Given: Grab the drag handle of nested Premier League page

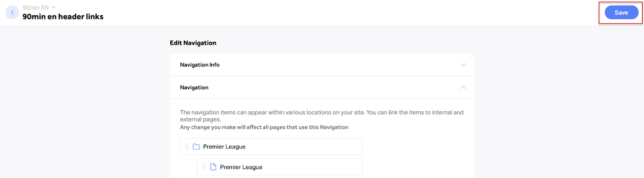Looking at the screenshot, I should tap(204, 167).
